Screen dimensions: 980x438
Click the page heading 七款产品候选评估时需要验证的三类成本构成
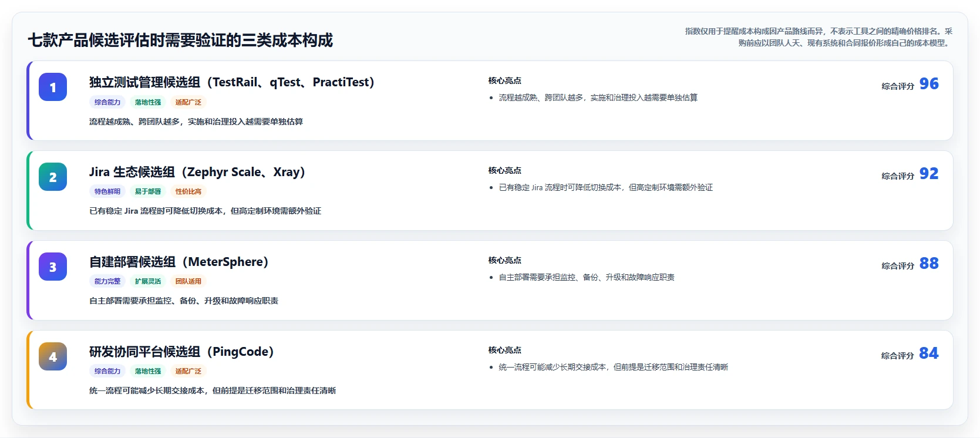[x=180, y=40]
